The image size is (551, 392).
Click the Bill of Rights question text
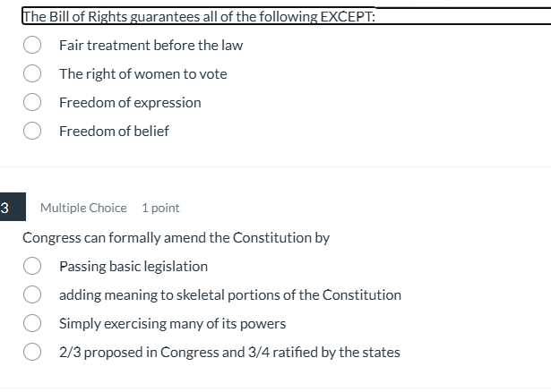pos(197,15)
